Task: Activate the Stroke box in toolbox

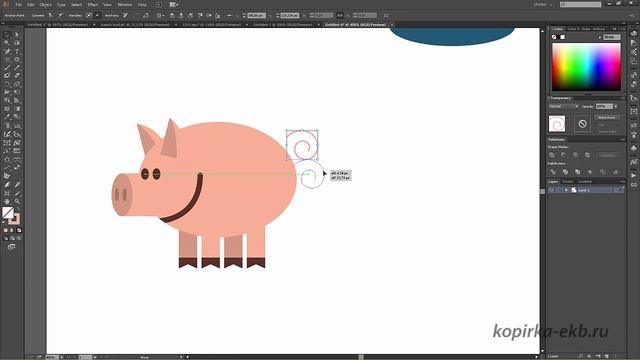Action: point(14,219)
